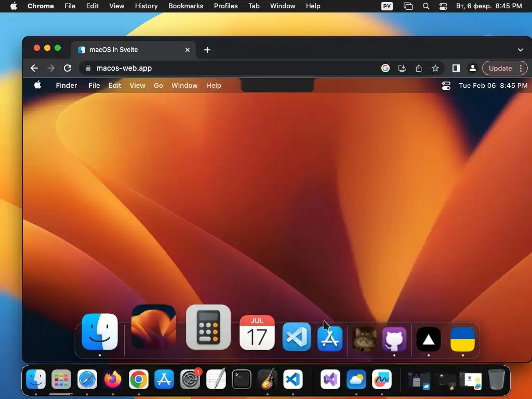Screen dimensions: 532x399
Task: Open the Finder menu in web page
Action: pyautogui.click(x=66, y=86)
